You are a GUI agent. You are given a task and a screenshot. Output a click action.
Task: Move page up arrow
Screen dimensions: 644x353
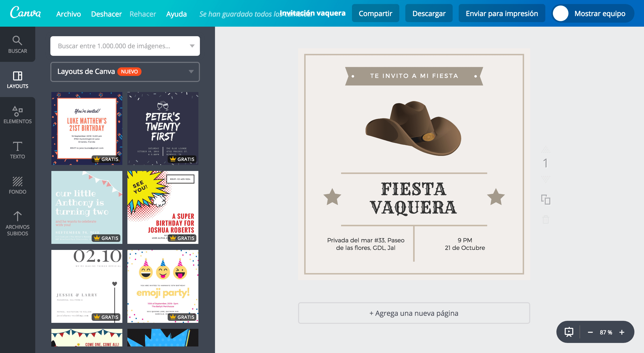[546, 149]
